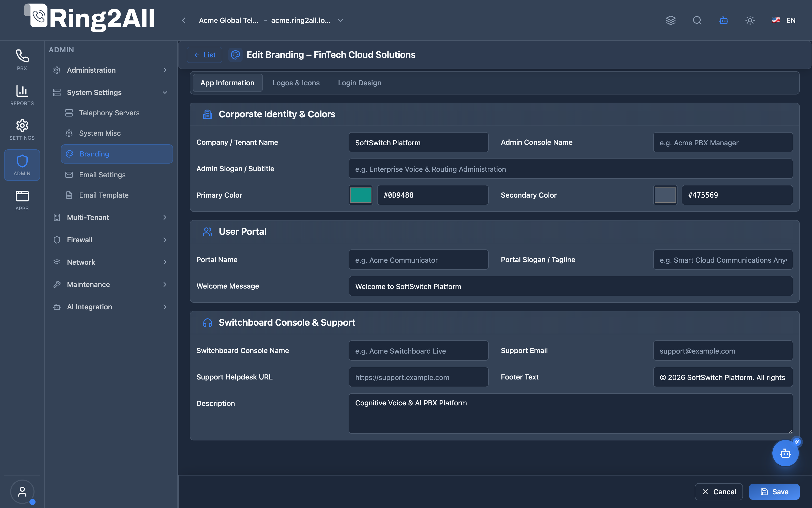
Task: Open the Secondary Color gray swatch
Action: 665,195
